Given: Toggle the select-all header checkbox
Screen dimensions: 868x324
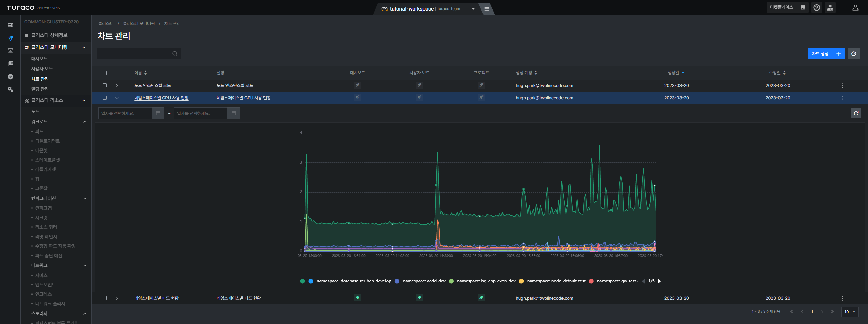Looking at the screenshot, I should [x=105, y=73].
